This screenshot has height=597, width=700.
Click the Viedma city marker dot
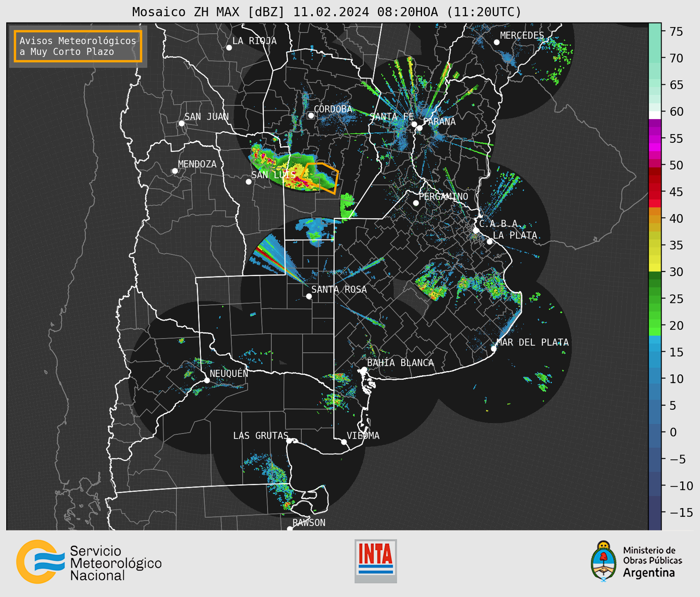click(x=344, y=442)
